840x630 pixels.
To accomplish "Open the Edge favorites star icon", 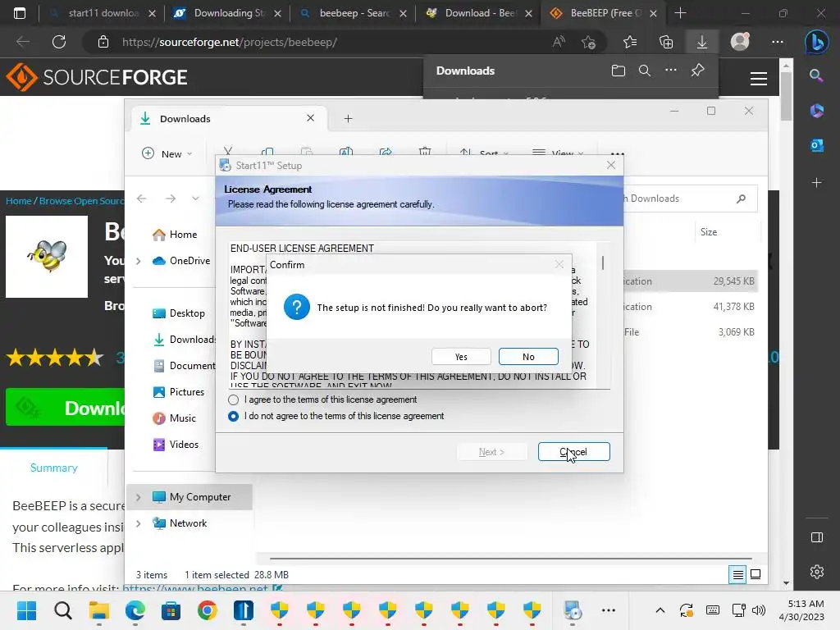I will 630,42.
